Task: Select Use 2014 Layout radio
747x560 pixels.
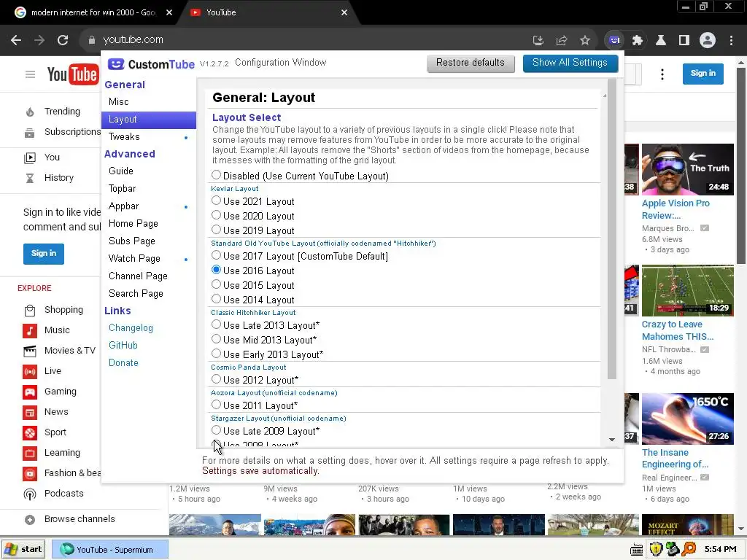Action: coord(216,298)
